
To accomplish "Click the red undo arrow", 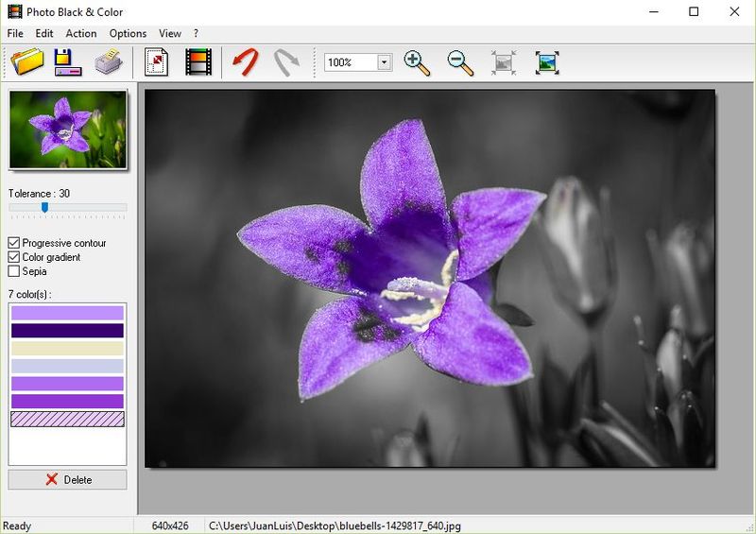I will tap(246, 62).
